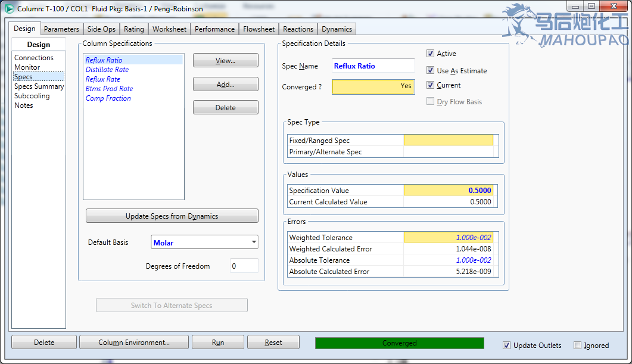Click the Add... spec button
632x364 pixels.
(x=226, y=84)
